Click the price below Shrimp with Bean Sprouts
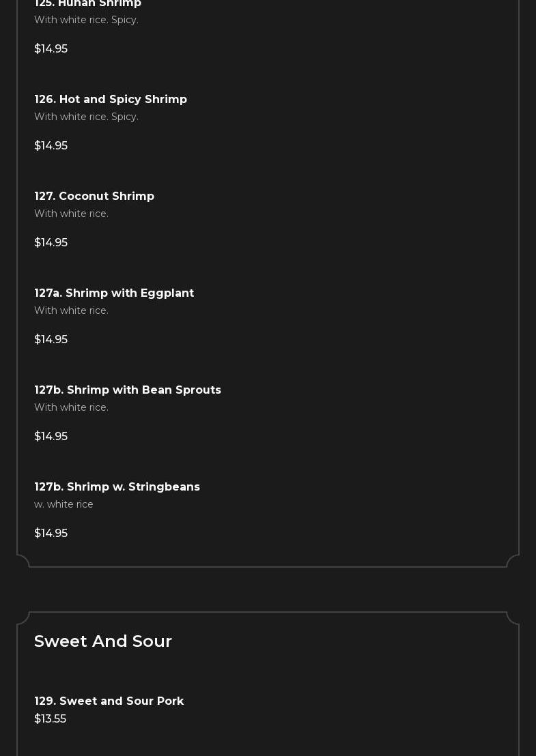The height and width of the screenshot is (756, 536). [x=51, y=437]
